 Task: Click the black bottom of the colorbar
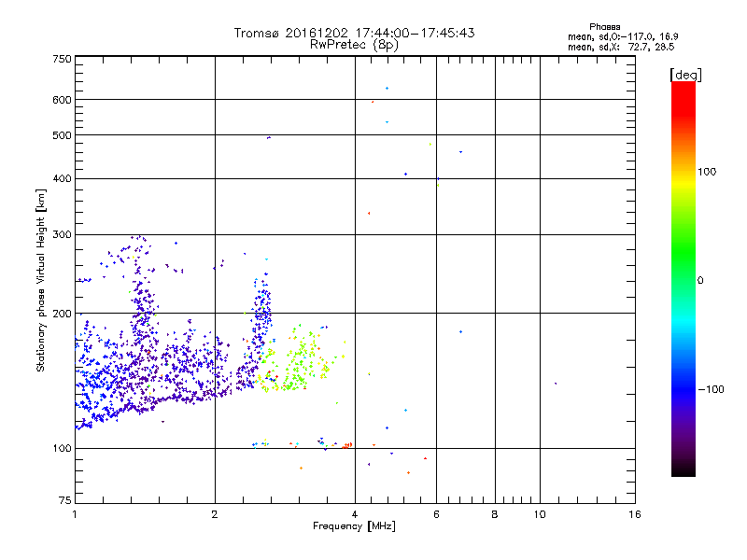(x=684, y=469)
